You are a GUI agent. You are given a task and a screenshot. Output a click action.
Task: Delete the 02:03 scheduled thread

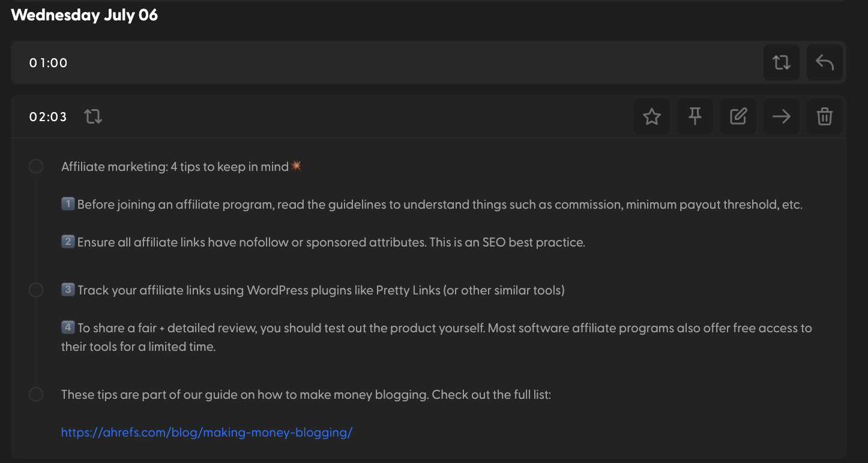pos(824,116)
